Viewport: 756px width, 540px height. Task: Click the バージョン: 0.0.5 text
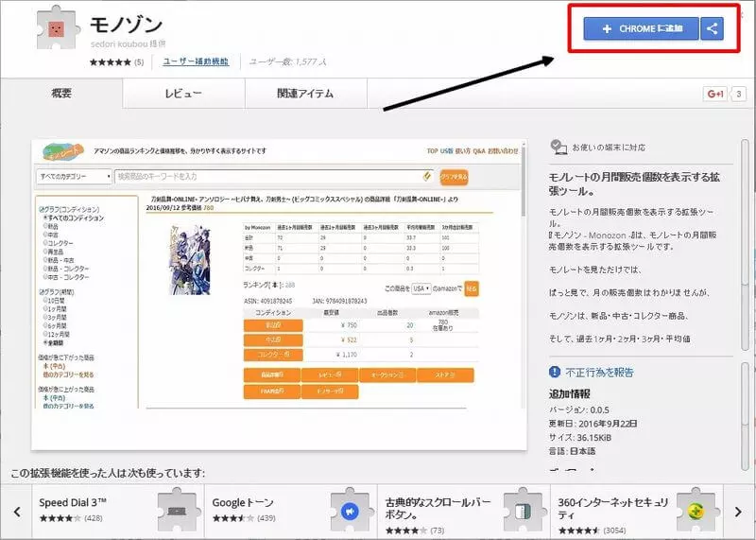coord(579,410)
